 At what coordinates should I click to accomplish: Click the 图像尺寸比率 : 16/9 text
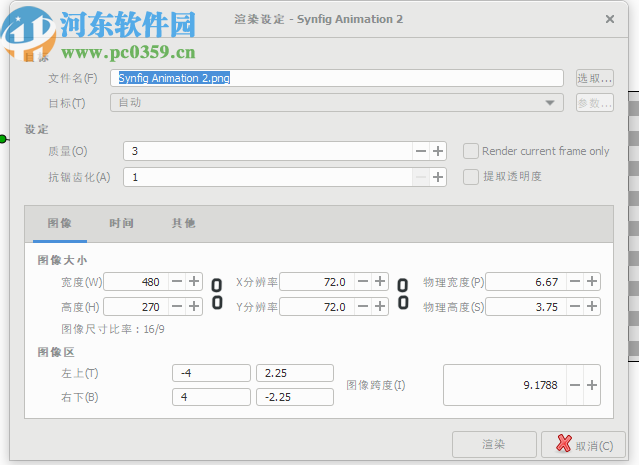113,329
